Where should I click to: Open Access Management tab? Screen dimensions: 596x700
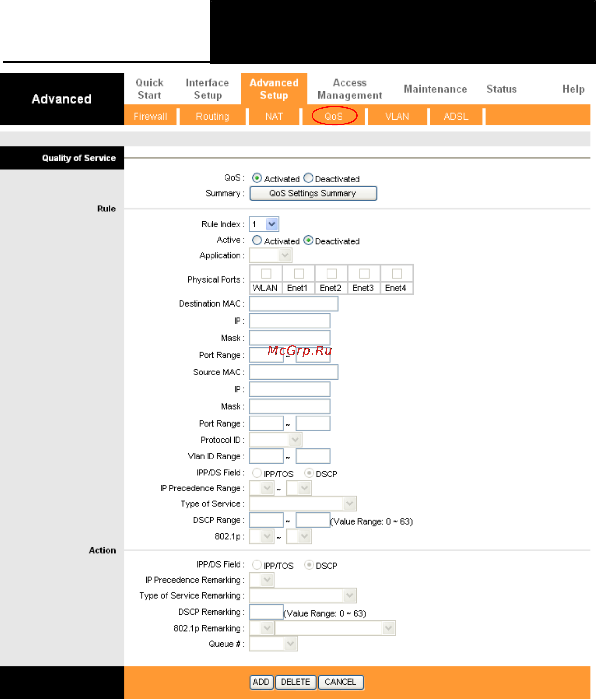349,89
